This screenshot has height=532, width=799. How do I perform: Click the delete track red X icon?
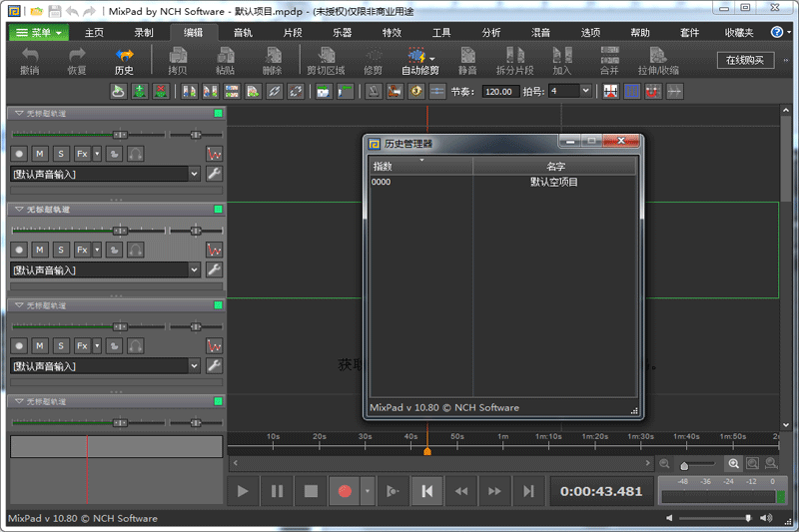(161, 92)
